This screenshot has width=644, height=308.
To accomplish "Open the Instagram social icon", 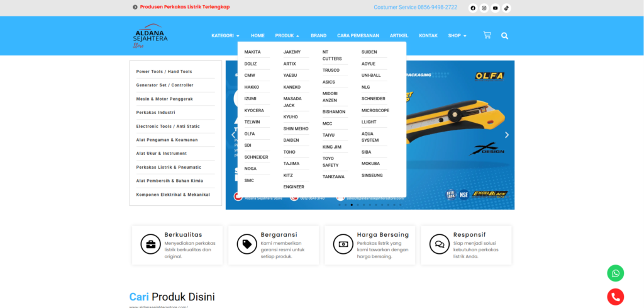I will (484, 8).
